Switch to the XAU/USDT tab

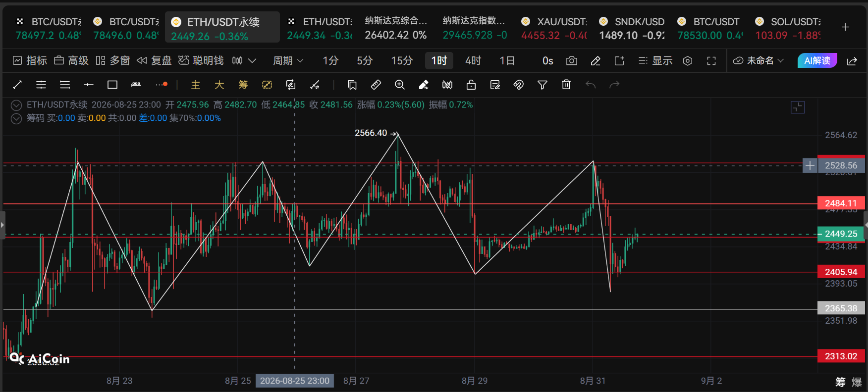[554, 28]
